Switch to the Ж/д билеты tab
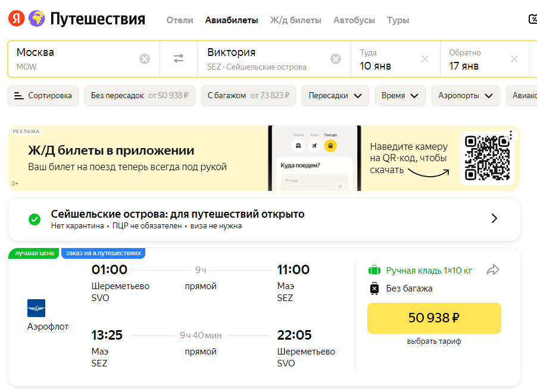The height and width of the screenshot is (392, 537). click(295, 20)
